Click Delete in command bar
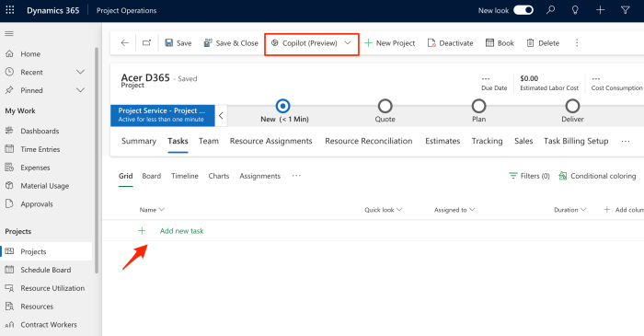The width and height of the screenshot is (644, 336). pos(543,43)
